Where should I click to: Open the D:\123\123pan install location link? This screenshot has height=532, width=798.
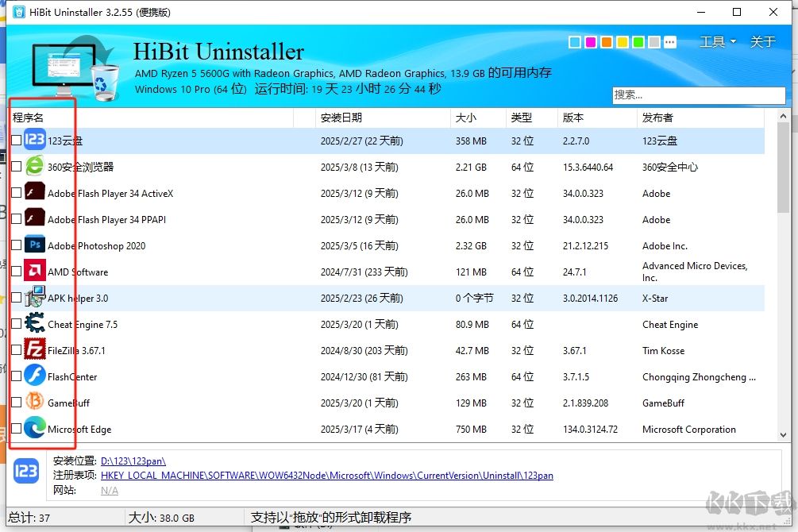(135, 460)
